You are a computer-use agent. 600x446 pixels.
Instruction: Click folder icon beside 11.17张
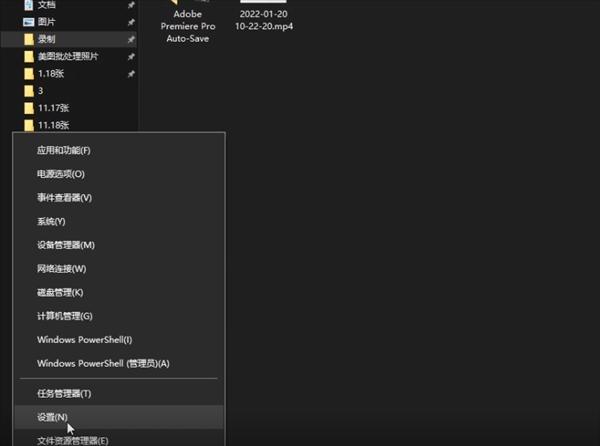click(29, 108)
